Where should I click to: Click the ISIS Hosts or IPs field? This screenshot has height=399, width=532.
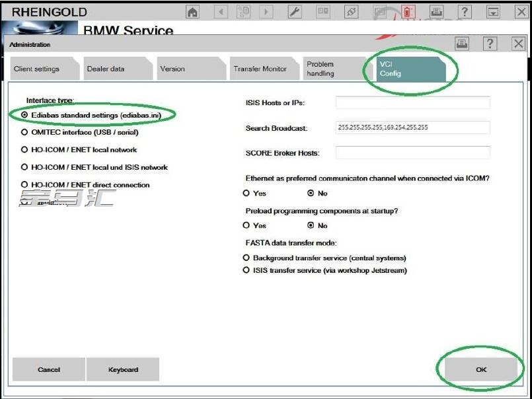coord(413,102)
